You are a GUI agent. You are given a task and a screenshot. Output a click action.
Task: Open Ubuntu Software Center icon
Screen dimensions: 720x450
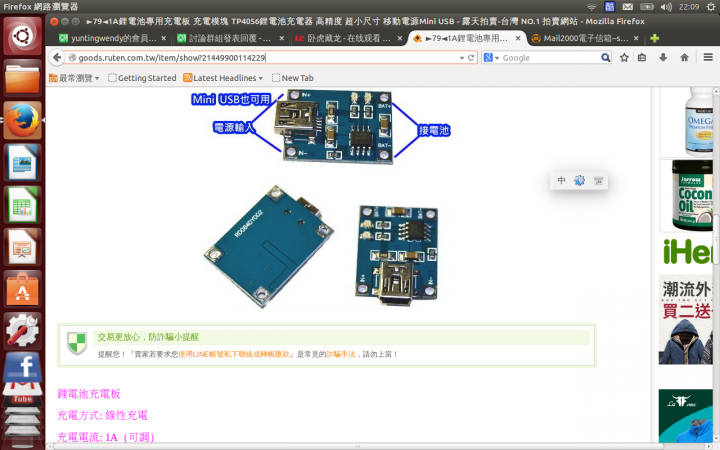click(22, 289)
